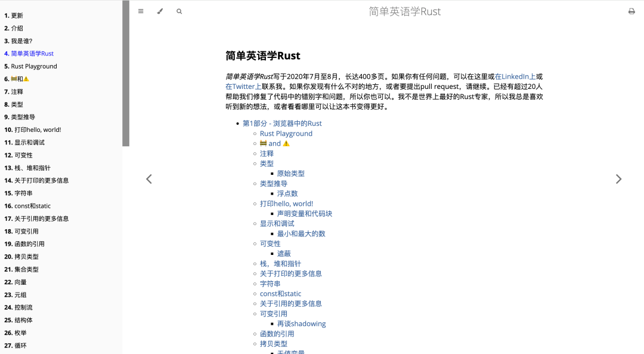This screenshot has width=644, height=354.
Task: Open 声明变量和代码块 sub-item link
Action: [x=305, y=213]
